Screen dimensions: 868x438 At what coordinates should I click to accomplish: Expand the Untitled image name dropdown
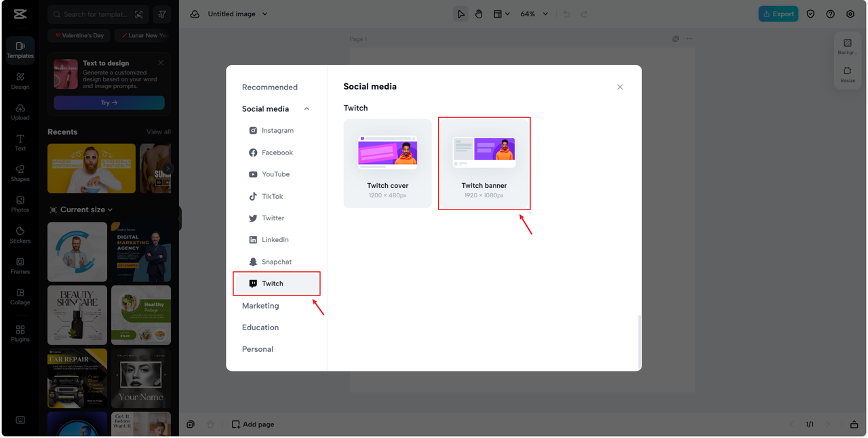[264, 14]
